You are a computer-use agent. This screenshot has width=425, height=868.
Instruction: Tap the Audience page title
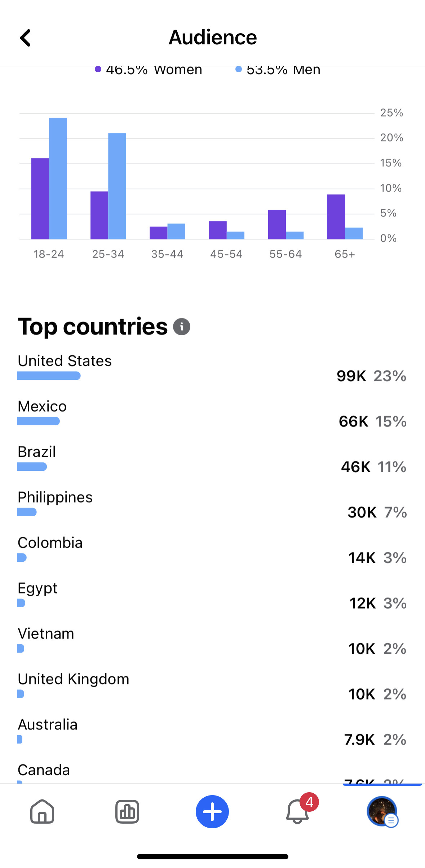pos(213,38)
